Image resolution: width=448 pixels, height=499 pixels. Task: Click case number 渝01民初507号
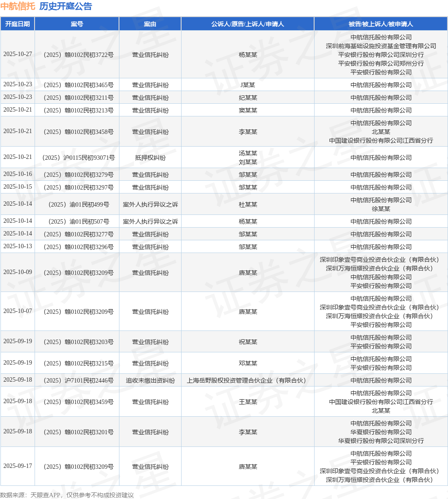(x=79, y=221)
